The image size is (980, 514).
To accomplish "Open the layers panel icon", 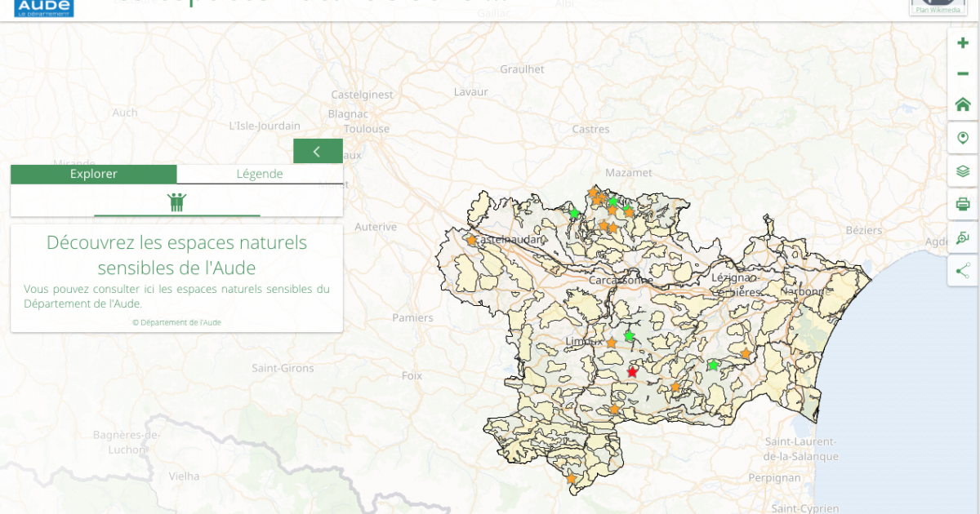I will [962, 171].
